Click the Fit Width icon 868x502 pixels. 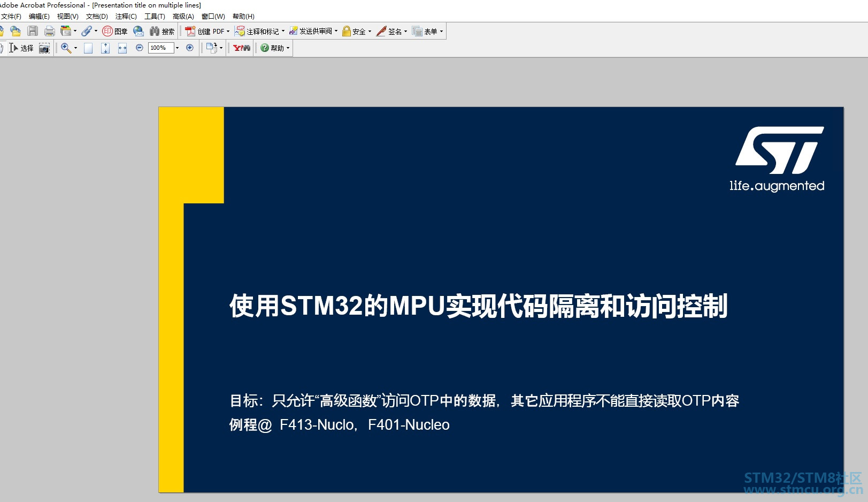point(122,48)
